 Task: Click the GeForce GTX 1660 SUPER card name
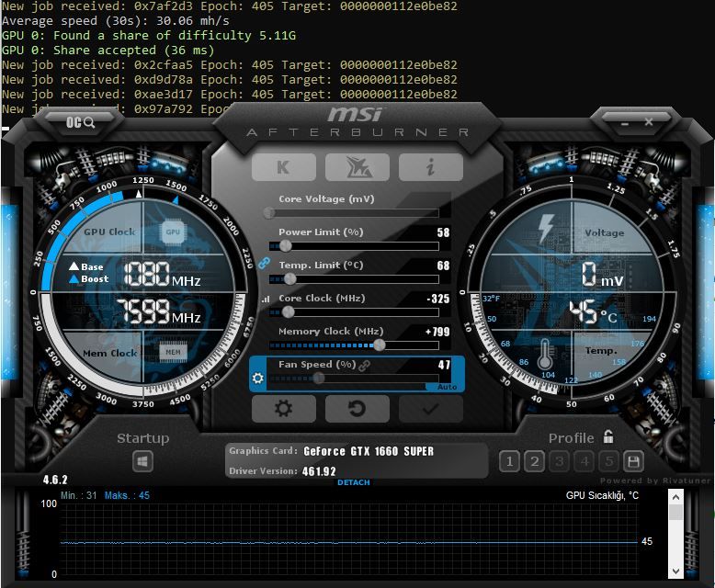[369, 451]
